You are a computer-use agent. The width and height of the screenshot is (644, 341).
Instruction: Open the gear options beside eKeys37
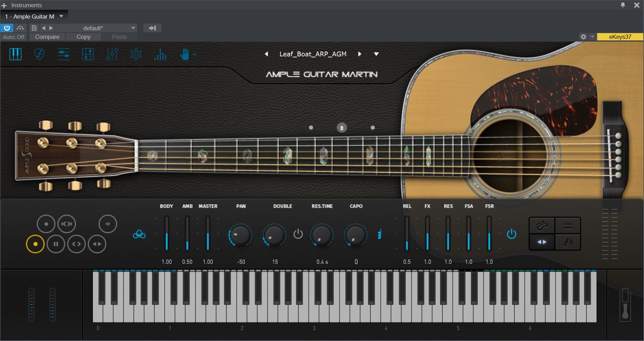pyautogui.click(x=583, y=37)
